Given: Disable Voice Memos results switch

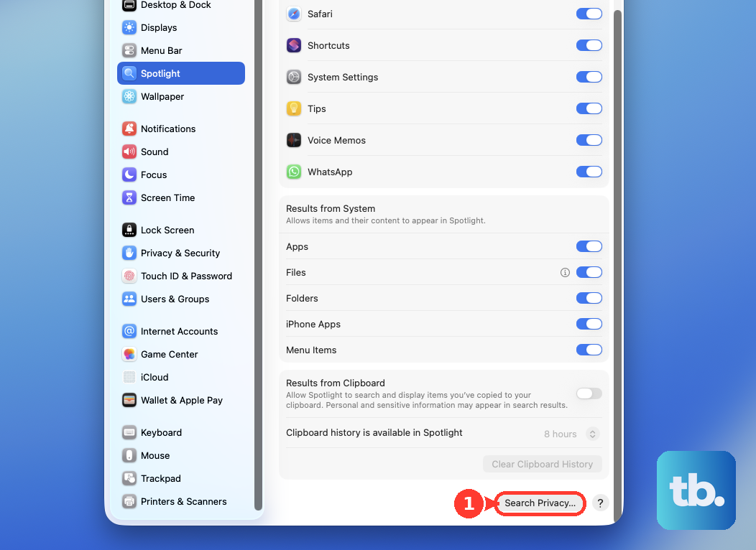Looking at the screenshot, I should coord(589,140).
